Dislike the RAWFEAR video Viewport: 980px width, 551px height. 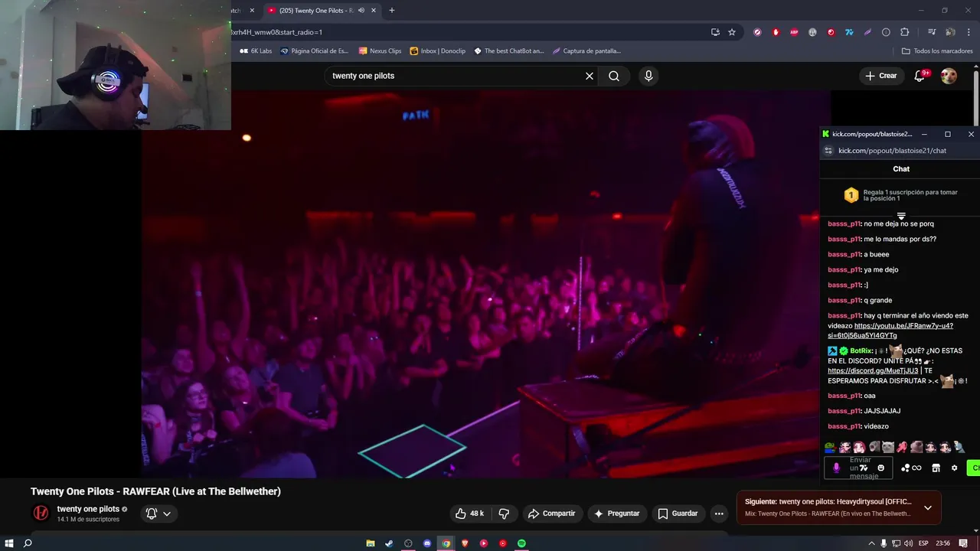(x=504, y=514)
